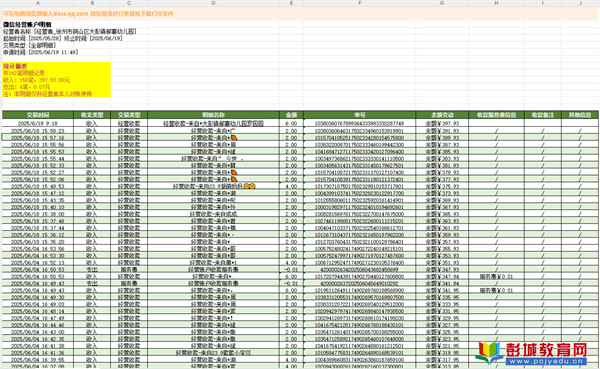Click balance cell 余额¥351.93
This screenshot has width=600, height=369.
(442, 263)
